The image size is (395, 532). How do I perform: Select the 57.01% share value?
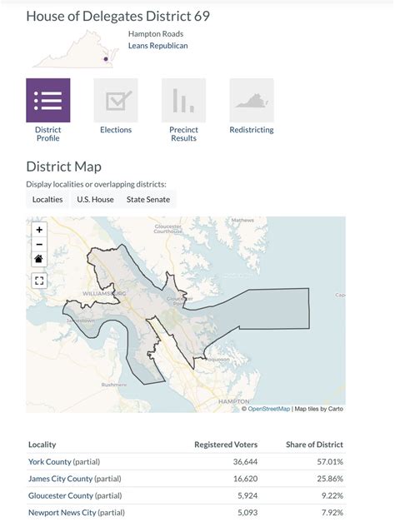[330, 462]
